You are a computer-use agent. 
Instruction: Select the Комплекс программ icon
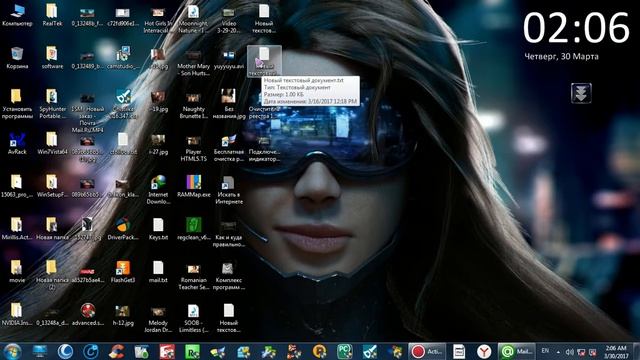coord(229,275)
